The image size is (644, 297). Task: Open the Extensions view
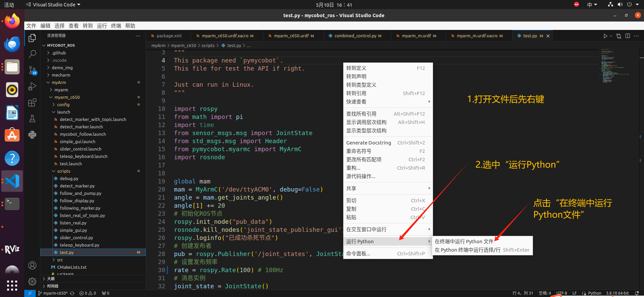[32, 102]
